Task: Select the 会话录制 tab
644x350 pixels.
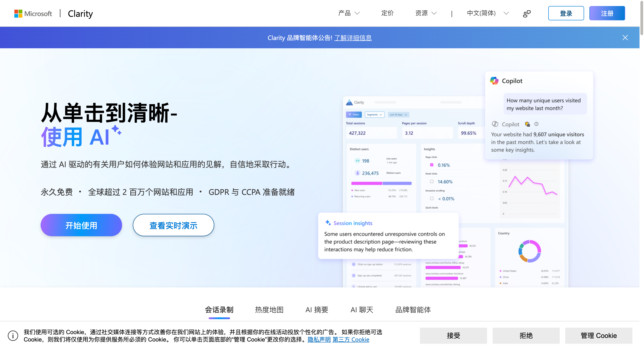Action: tap(219, 310)
